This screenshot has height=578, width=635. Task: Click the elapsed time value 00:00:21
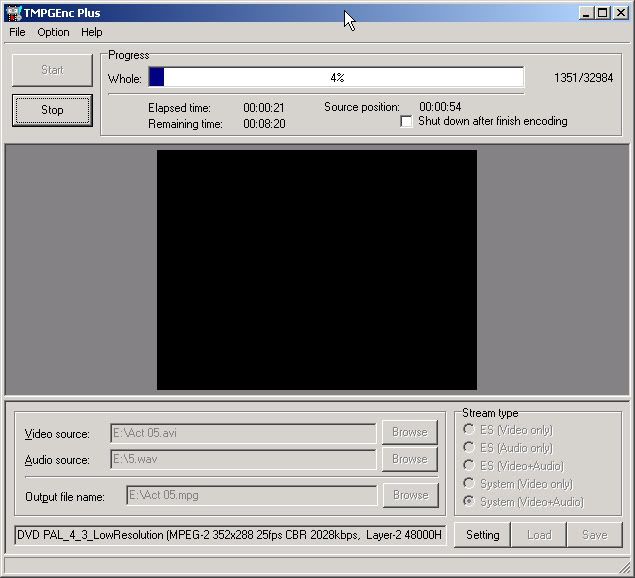click(x=264, y=108)
